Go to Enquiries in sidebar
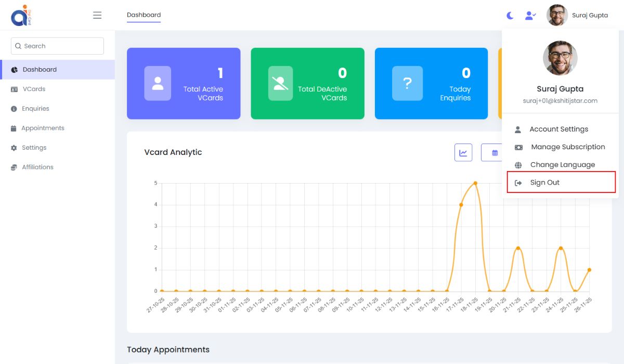The height and width of the screenshot is (364, 624). (35, 109)
